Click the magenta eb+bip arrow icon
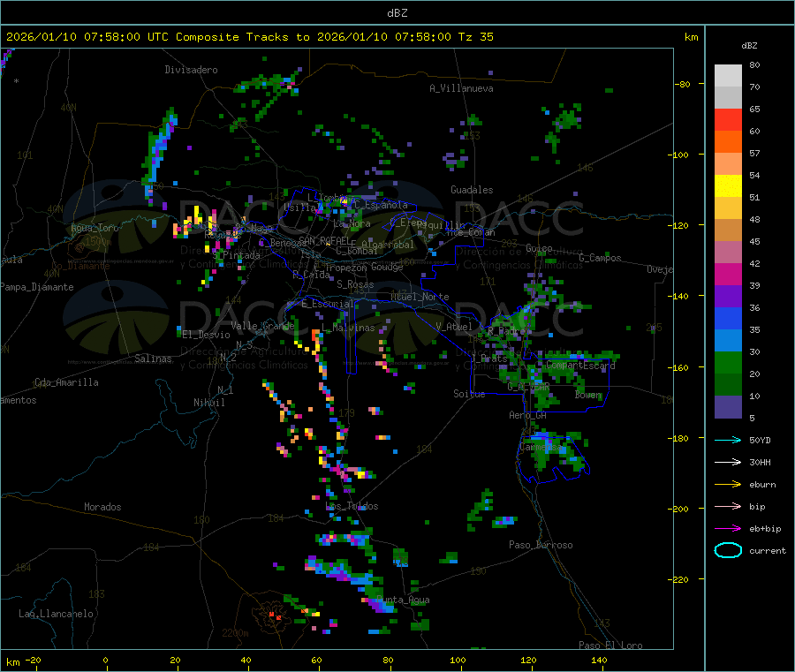This screenshot has width=795, height=672. [728, 528]
